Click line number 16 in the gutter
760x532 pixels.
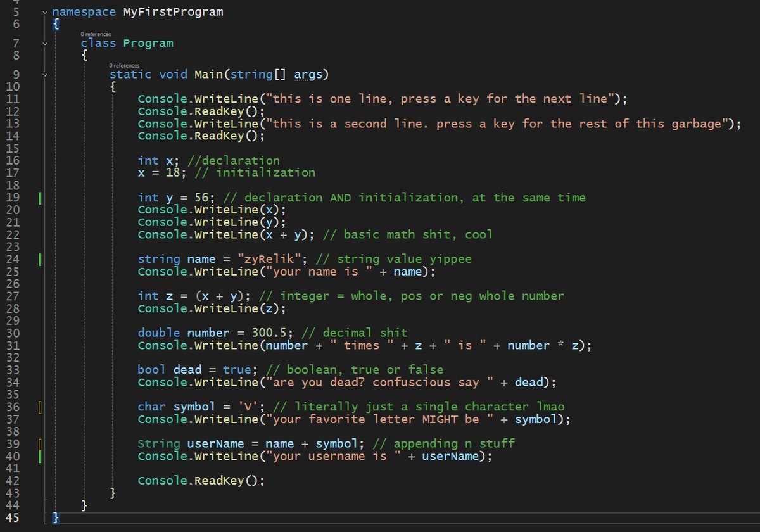point(13,161)
